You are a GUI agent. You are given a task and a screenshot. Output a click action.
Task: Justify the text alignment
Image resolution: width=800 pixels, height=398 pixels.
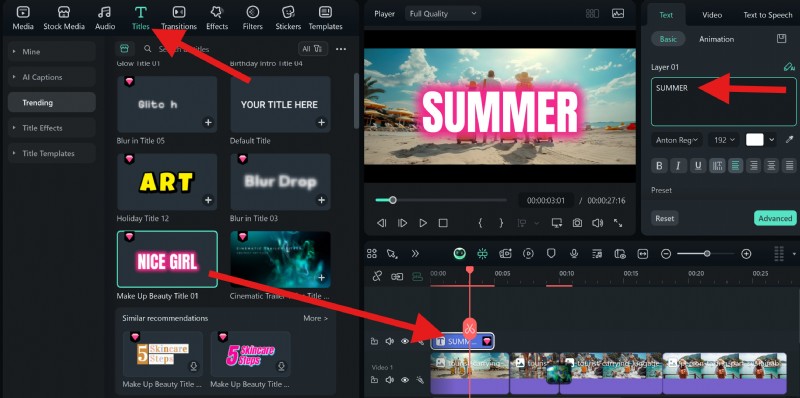[789, 165]
